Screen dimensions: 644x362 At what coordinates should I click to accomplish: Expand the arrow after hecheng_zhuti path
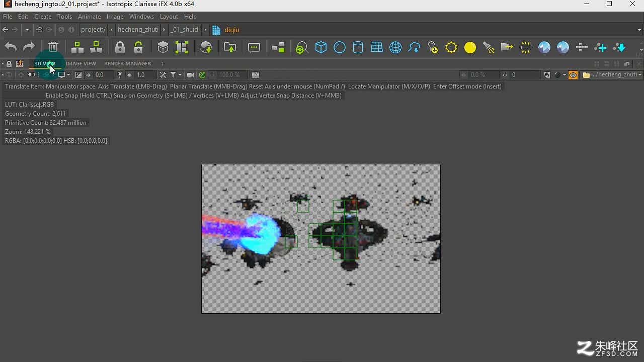click(164, 30)
